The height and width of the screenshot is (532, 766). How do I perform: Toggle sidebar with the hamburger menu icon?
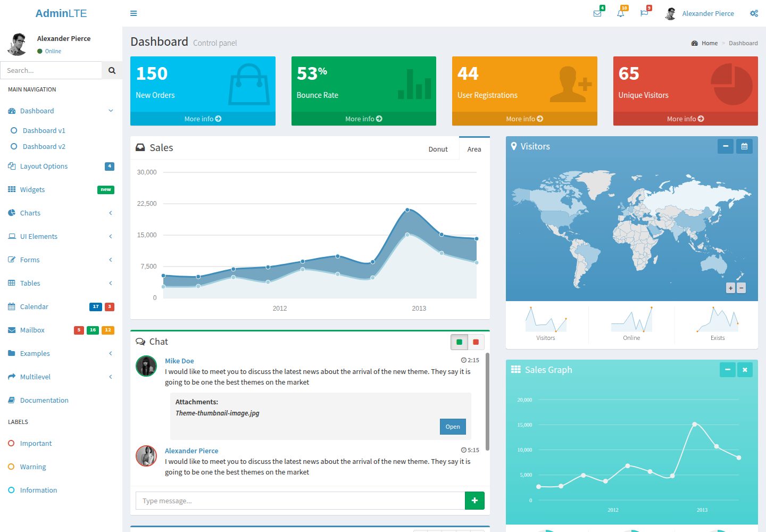pyautogui.click(x=134, y=13)
